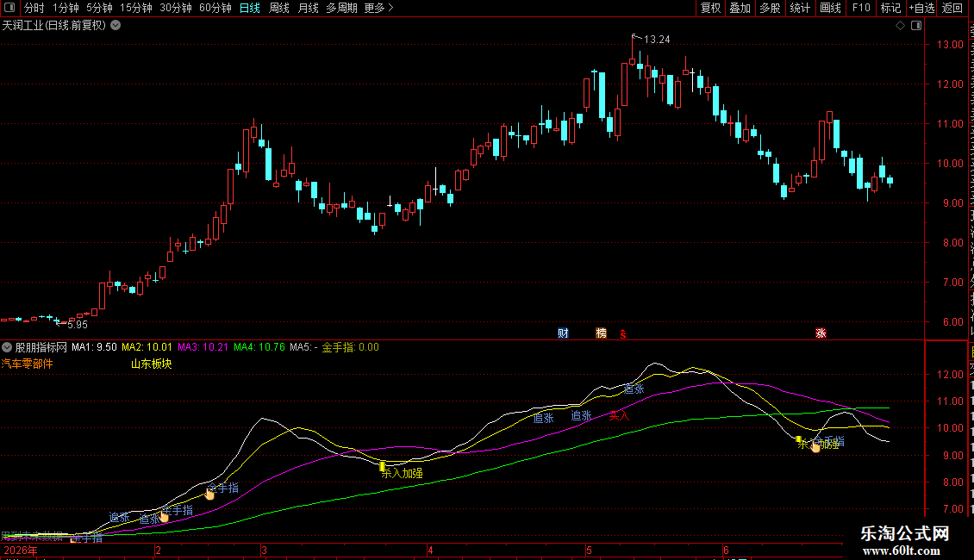
Task: Open the 复权 adjustment menu
Action: click(710, 8)
